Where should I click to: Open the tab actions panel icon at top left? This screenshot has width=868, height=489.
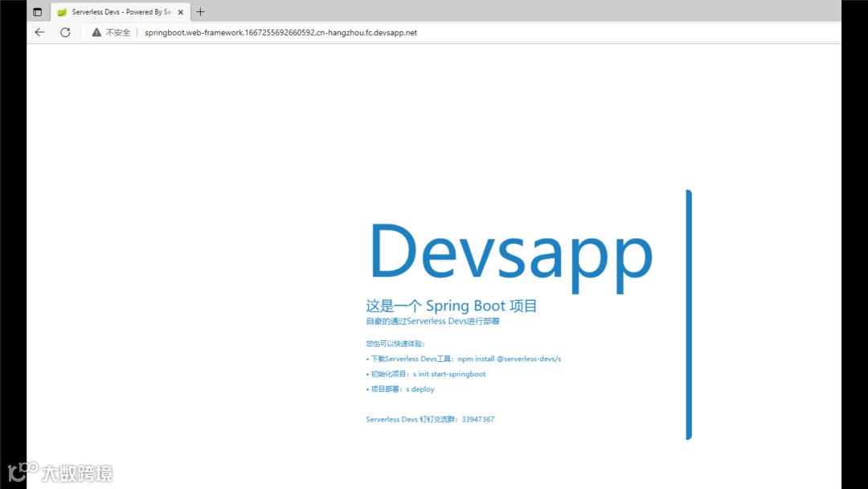click(37, 11)
